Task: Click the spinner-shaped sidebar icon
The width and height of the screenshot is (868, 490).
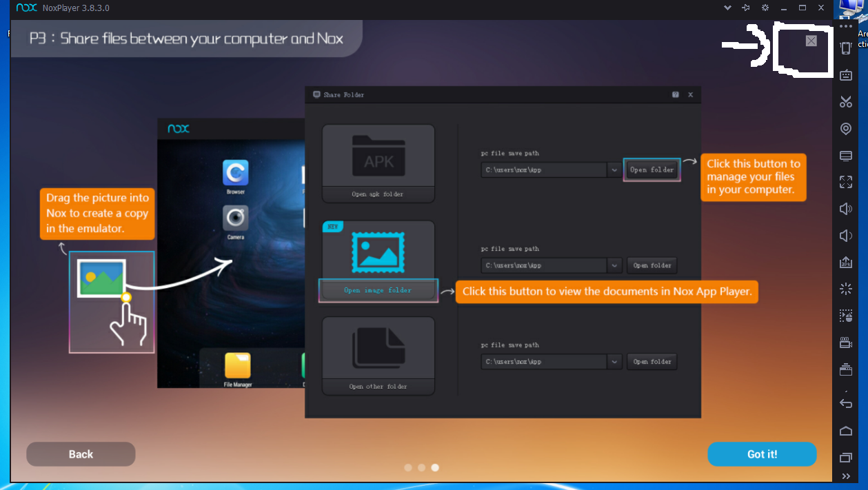Action: click(846, 289)
